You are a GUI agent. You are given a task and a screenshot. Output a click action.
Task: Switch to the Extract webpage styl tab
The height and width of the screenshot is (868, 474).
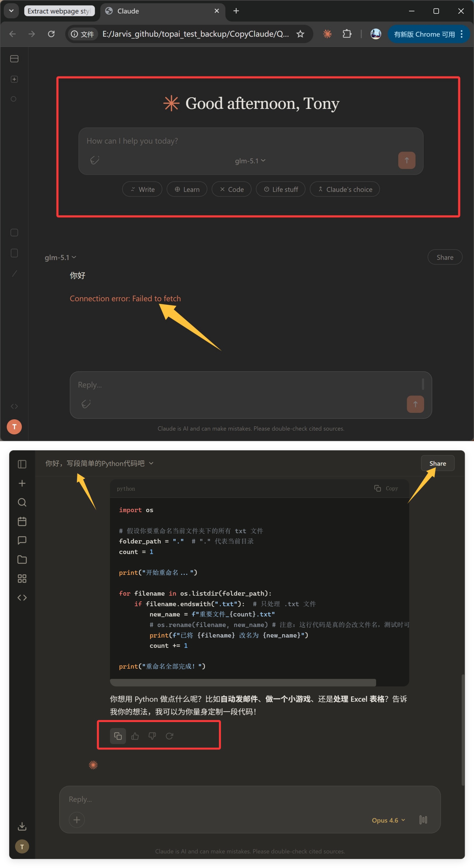[x=59, y=11]
